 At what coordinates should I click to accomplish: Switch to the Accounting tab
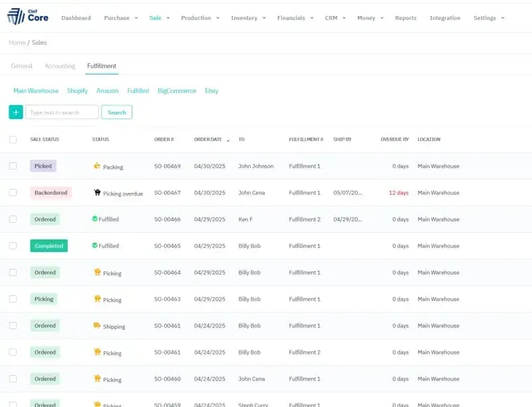click(x=60, y=66)
